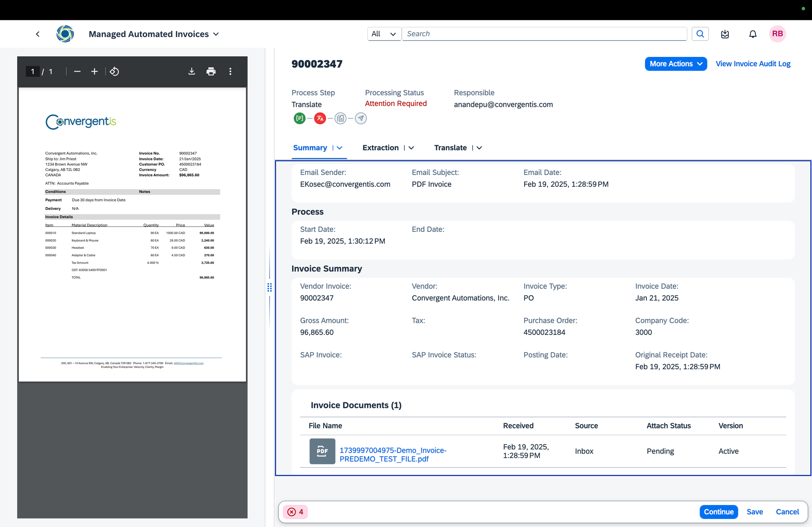The width and height of the screenshot is (812, 527).
Task: Click the grey send process step icon
Action: 361,119
